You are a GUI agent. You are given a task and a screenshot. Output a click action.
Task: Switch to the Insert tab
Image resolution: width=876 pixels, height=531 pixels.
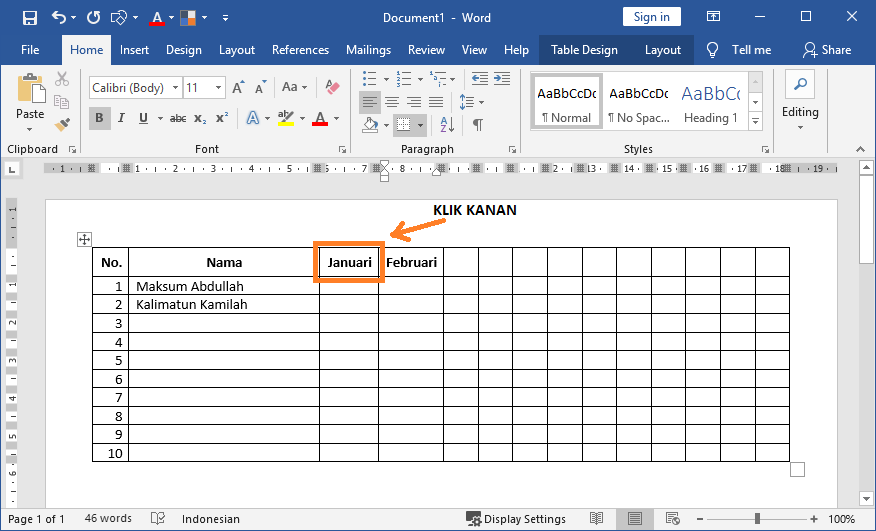pyautogui.click(x=134, y=50)
